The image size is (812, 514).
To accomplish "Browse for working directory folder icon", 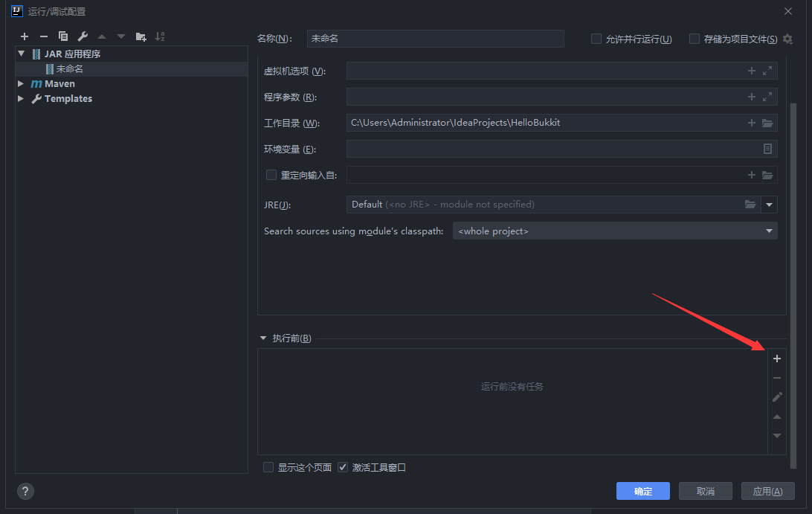I will pos(768,123).
